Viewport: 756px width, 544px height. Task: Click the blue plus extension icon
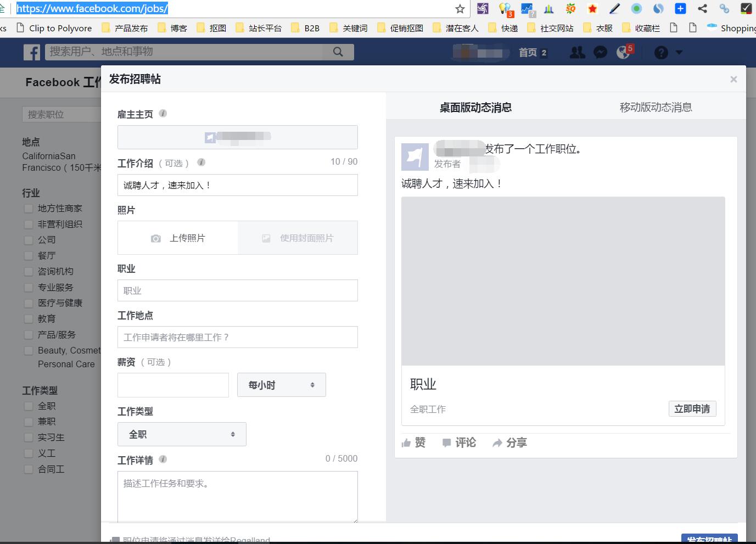pyautogui.click(x=680, y=8)
